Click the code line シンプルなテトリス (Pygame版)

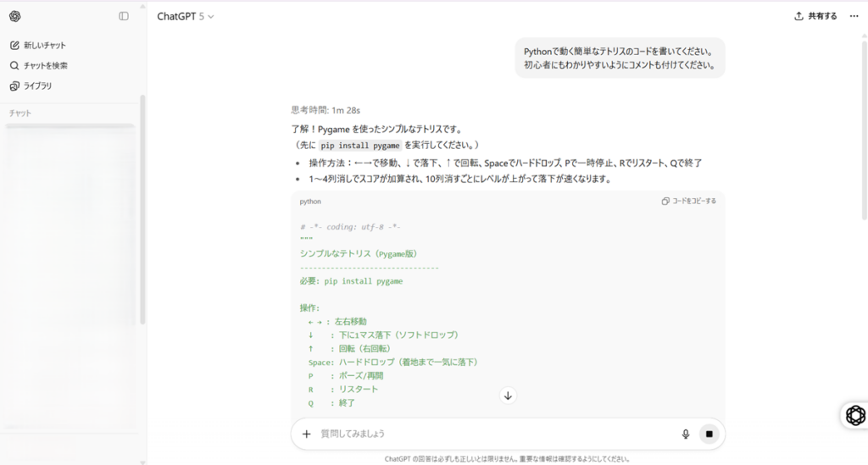[x=359, y=254]
